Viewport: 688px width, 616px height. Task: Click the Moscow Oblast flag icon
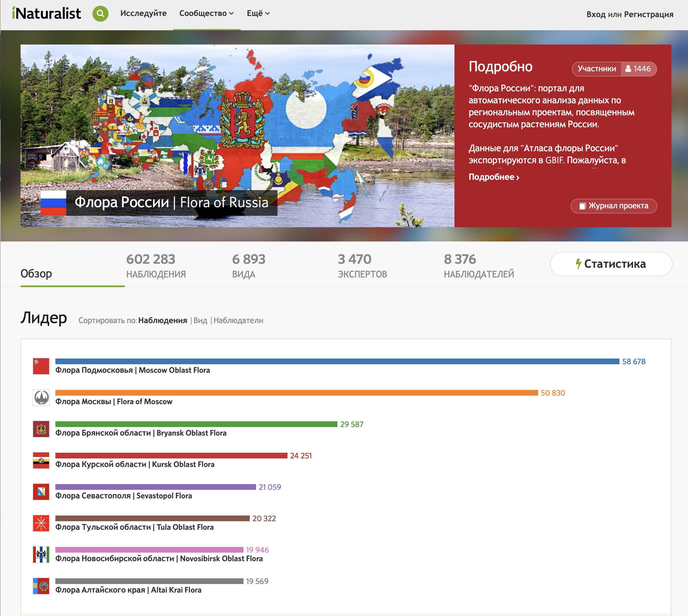(x=41, y=366)
